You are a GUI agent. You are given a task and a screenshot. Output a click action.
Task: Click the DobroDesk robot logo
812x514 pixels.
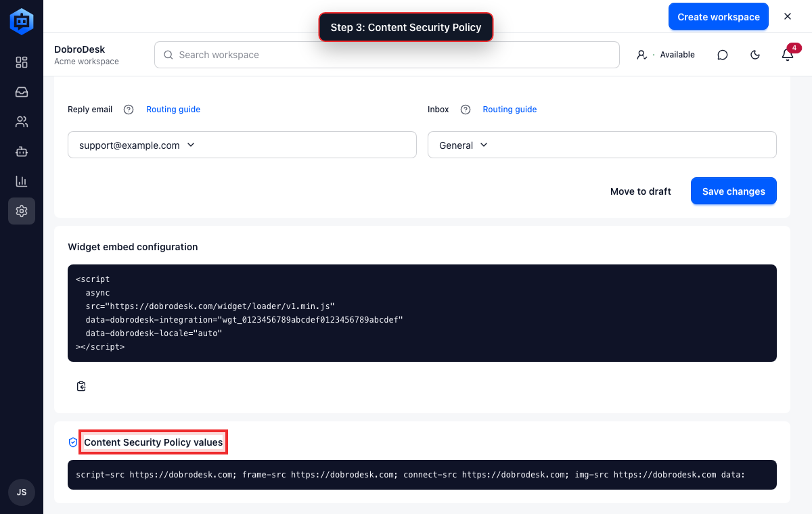click(x=22, y=22)
